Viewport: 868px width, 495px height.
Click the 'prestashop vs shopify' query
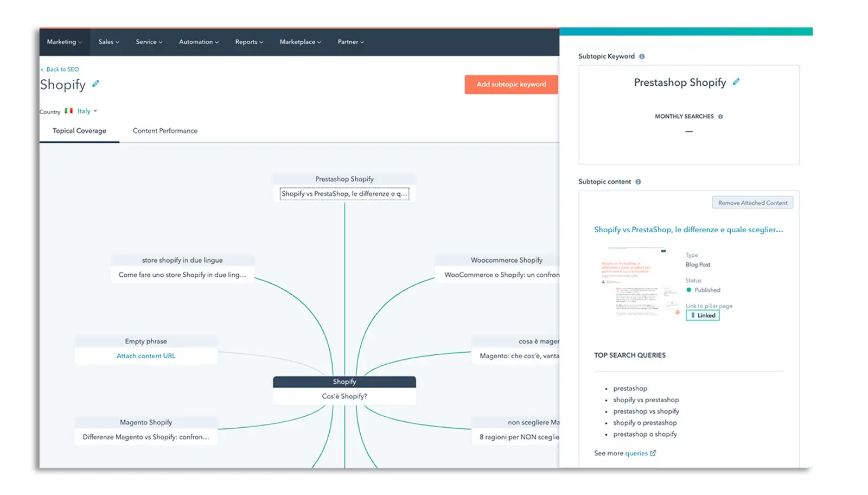pyautogui.click(x=646, y=411)
